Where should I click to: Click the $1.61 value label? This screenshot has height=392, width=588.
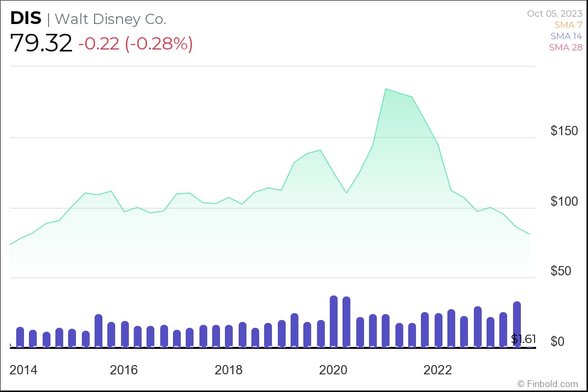[x=523, y=339]
